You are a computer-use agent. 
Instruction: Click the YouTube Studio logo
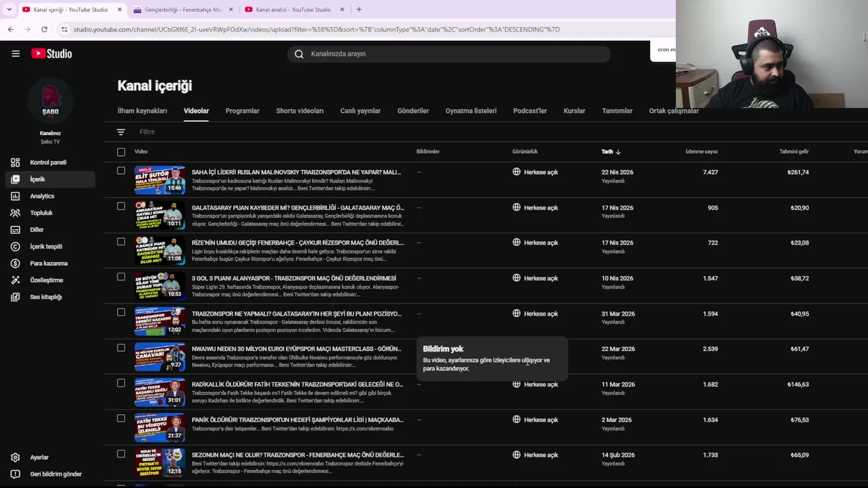pyautogui.click(x=52, y=54)
